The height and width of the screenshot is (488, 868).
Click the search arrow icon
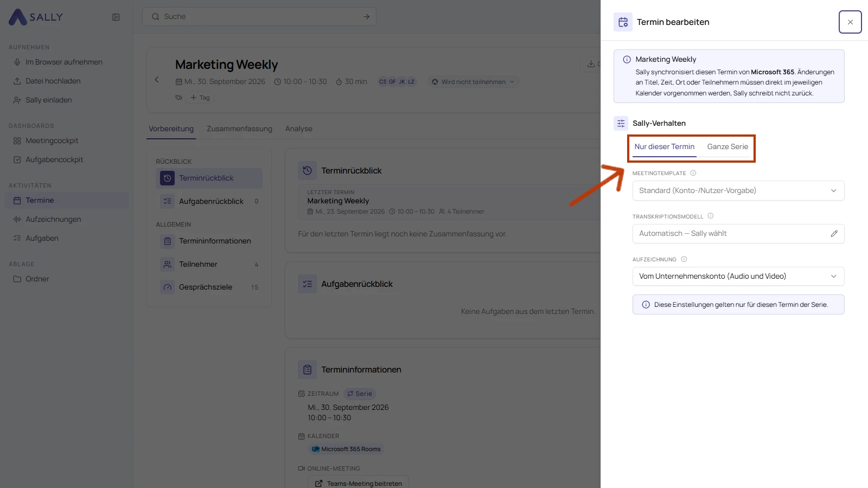tap(367, 17)
